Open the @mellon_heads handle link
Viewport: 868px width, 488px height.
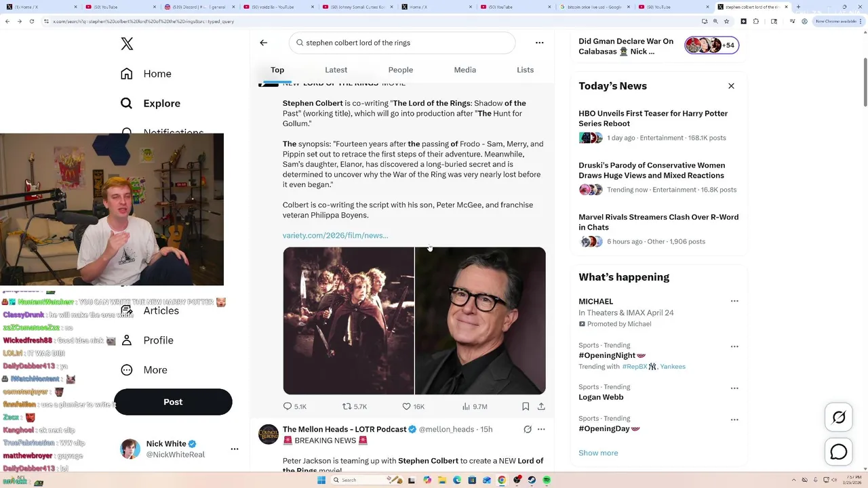(446, 429)
